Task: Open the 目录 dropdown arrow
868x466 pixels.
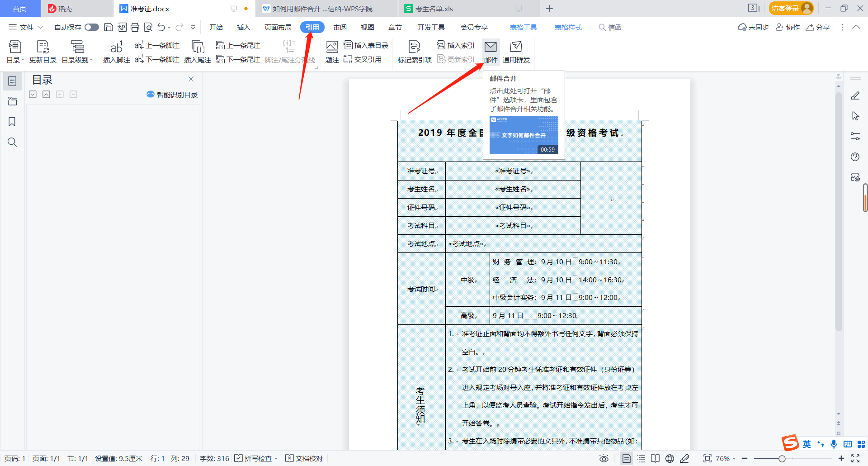Action: pyautogui.click(x=22, y=59)
